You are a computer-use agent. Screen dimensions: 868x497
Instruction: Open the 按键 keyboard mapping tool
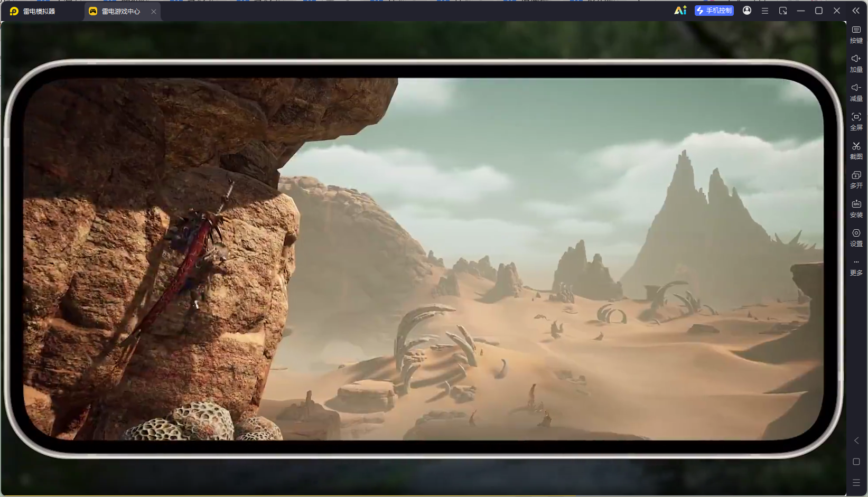tap(856, 35)
